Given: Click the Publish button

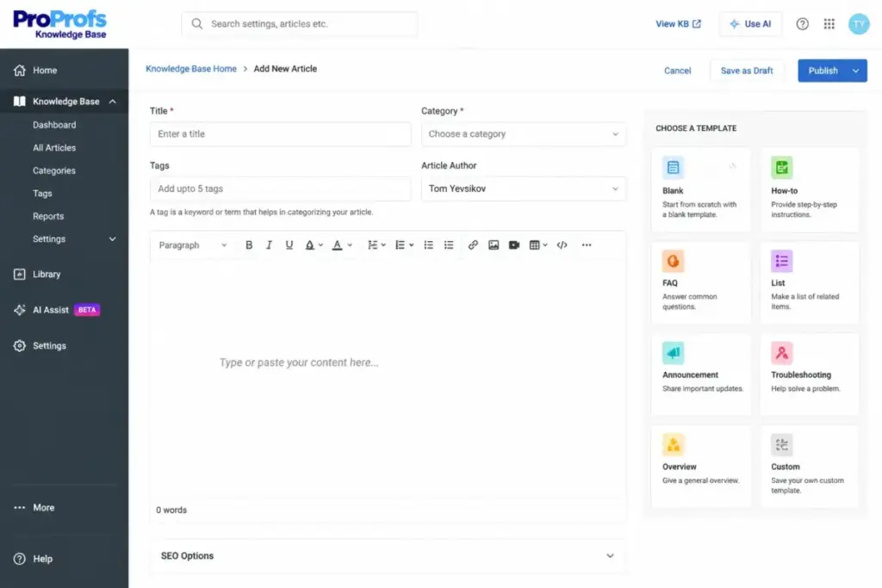Looking at the screenshot, I should pyautogui.click(x=823, y=71).
